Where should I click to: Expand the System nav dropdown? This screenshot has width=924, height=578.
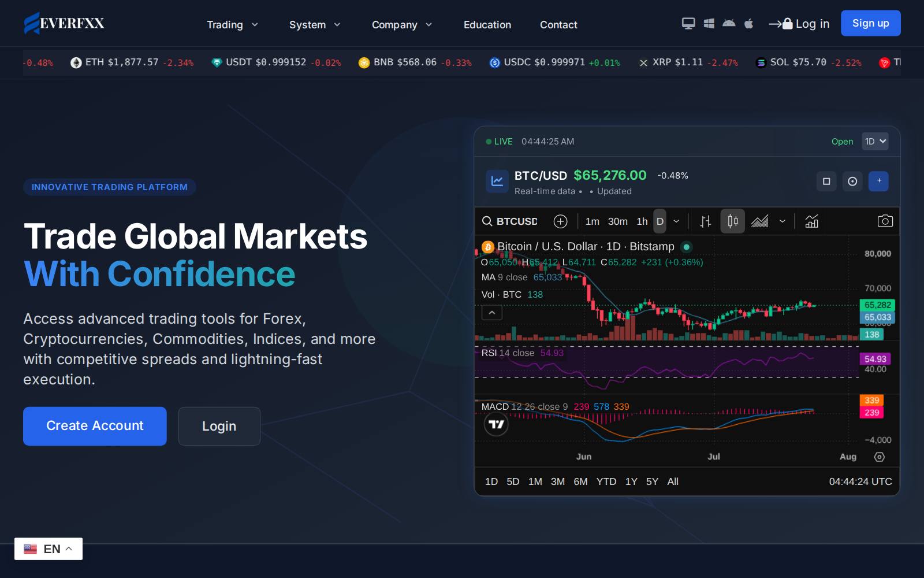pyautogui.click(x=315, y=25)
